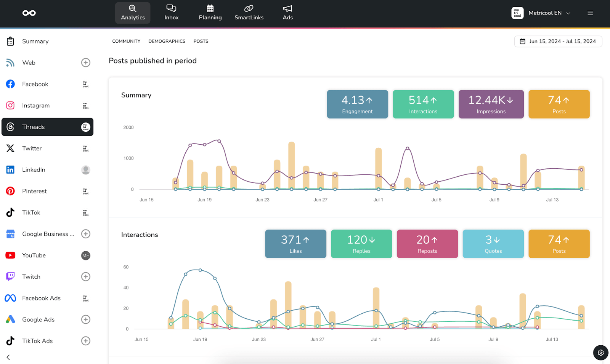610x364 pixels.
Task: Switch to the Posts tab
Action: 201,41
